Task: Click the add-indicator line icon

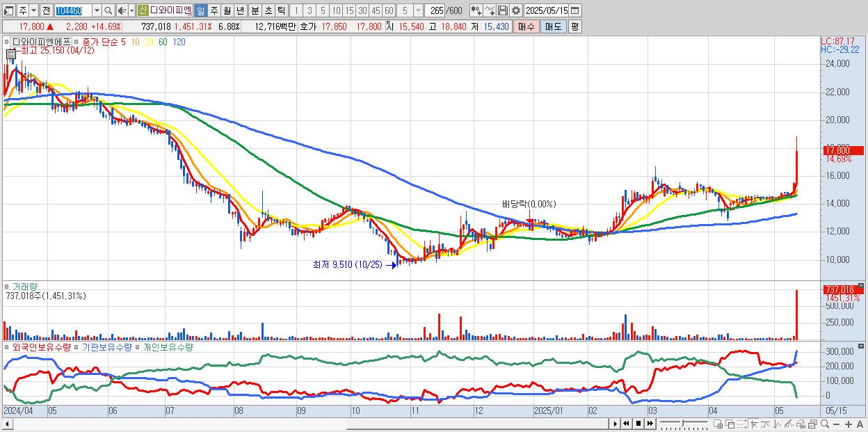Action: 490,10
